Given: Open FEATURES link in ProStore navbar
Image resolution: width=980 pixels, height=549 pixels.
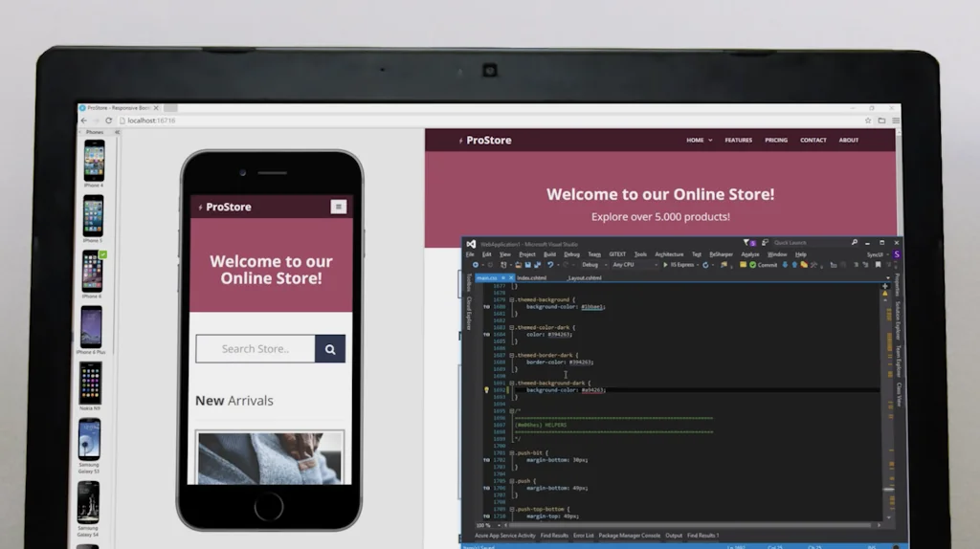Looking at the screenshot, I should point(738,140).
